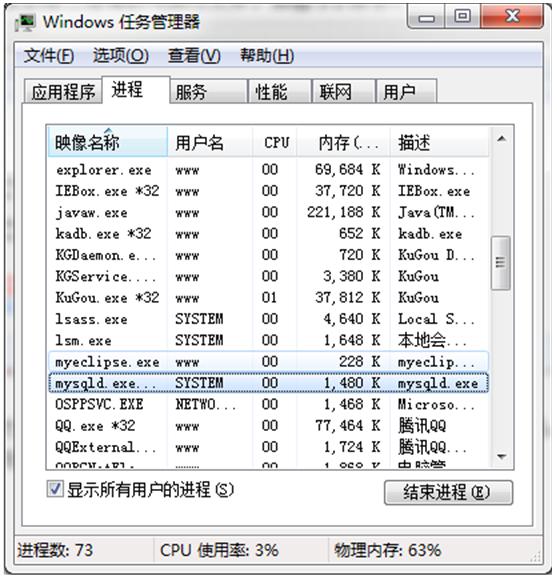Sort by 用户名 column header
557x580 pixels.
coord(210,142)
